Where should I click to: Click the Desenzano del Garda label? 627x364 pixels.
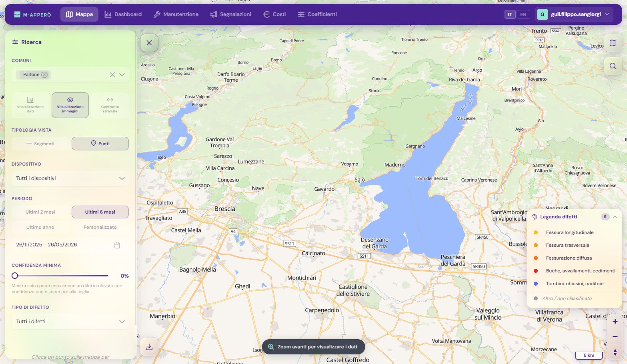375,243
